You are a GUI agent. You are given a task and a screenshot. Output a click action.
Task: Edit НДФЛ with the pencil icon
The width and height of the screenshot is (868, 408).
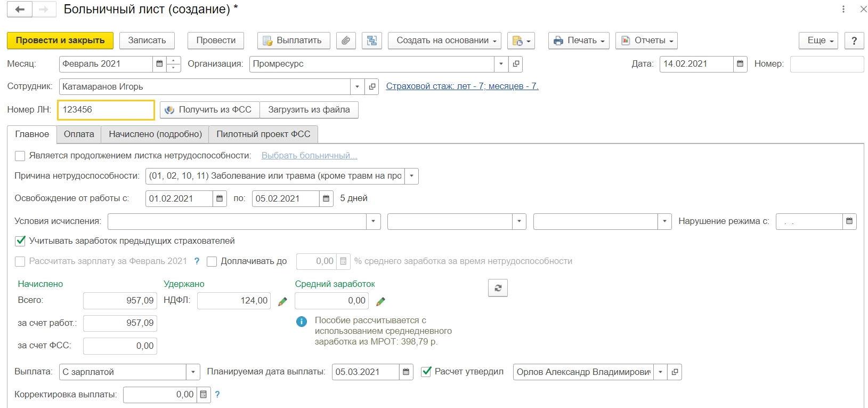click(x=282, y=301)
